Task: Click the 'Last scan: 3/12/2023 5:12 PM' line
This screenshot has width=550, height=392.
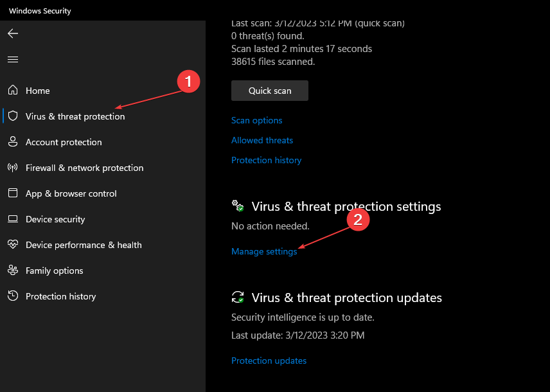Action: coord(318,24)
